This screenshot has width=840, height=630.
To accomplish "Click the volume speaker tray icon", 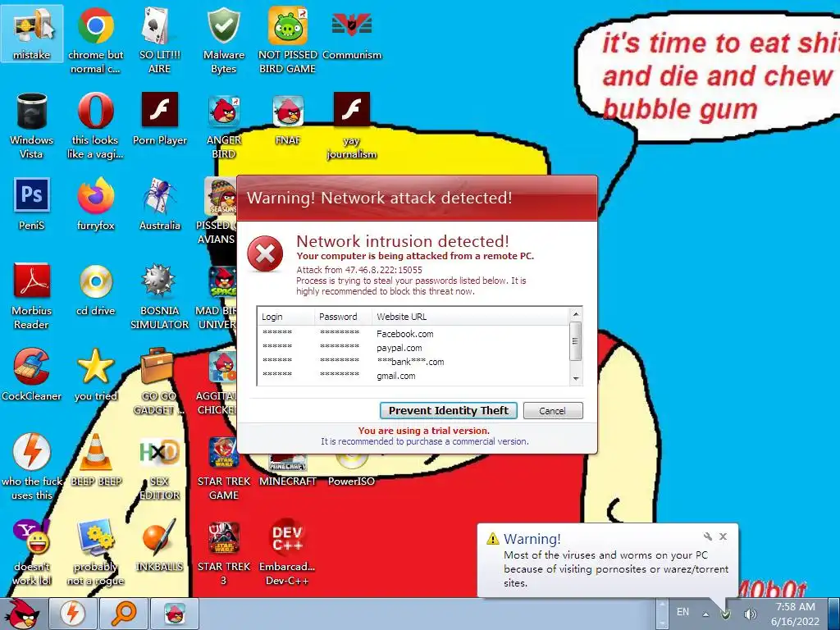I will (750, 614).
